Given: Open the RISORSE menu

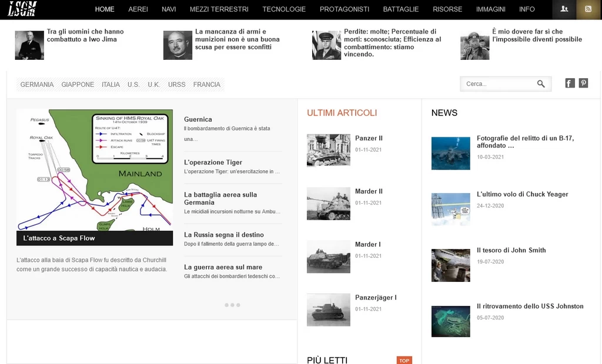Looking at the screenshot, I should 447,9.
